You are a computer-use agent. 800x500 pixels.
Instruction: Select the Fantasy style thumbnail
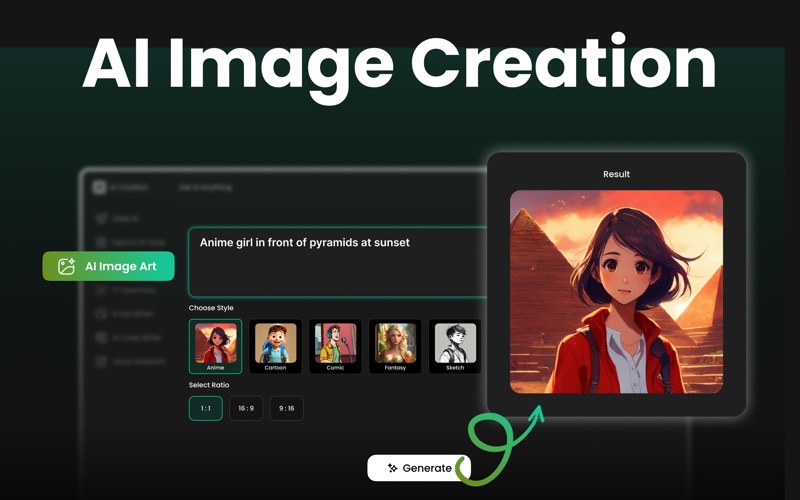click(395, 346)
